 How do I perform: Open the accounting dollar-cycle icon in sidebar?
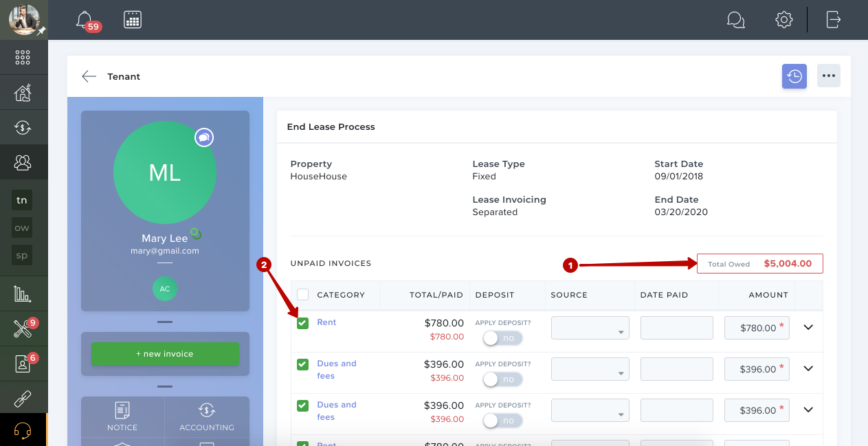pyautogui.click(x=23, y=127)
